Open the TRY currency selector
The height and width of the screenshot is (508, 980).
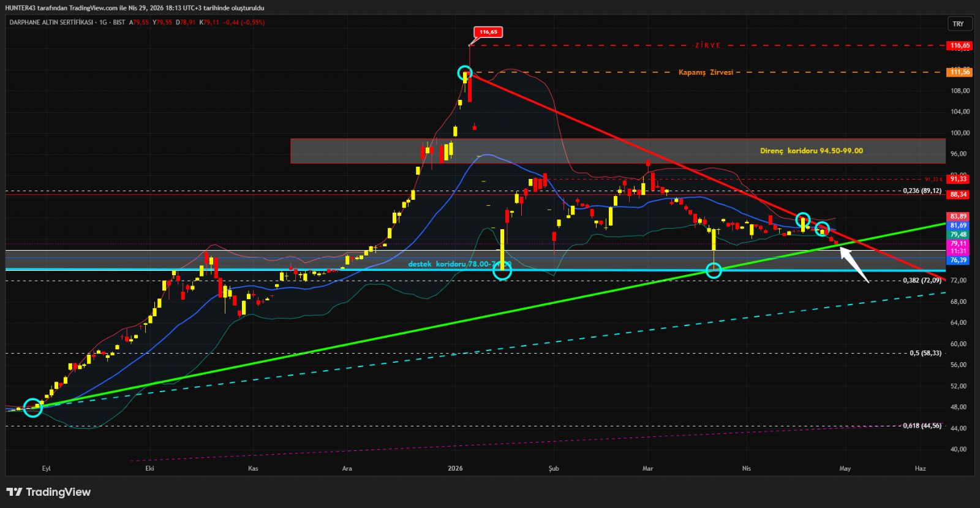point(958,23)
